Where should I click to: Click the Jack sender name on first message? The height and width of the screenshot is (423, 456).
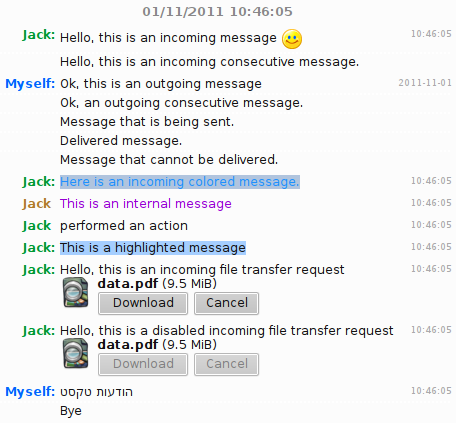39,35
